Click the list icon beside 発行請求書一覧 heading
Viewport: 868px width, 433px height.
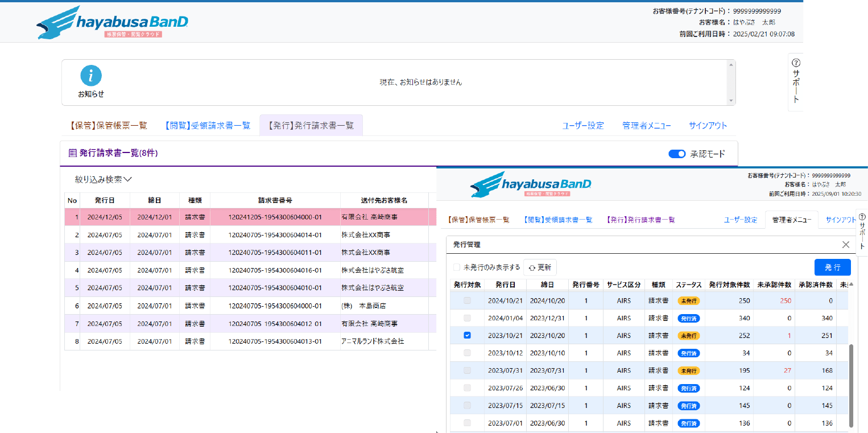tap(72, 153)
